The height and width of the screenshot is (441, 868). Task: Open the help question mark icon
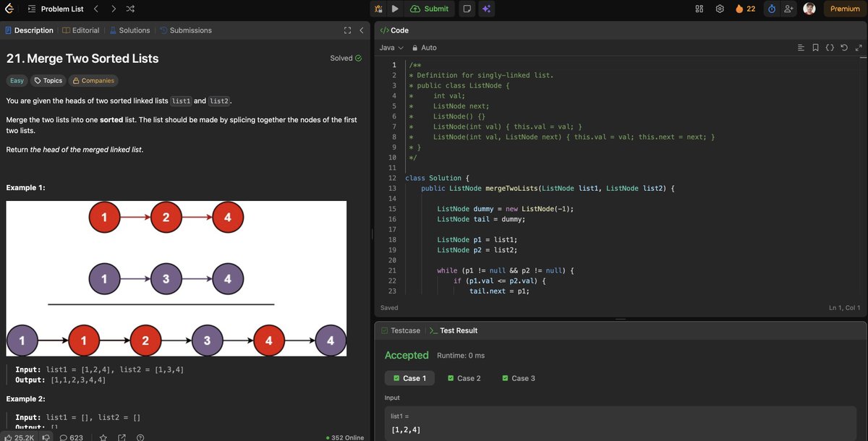click(x=140, y=437)
